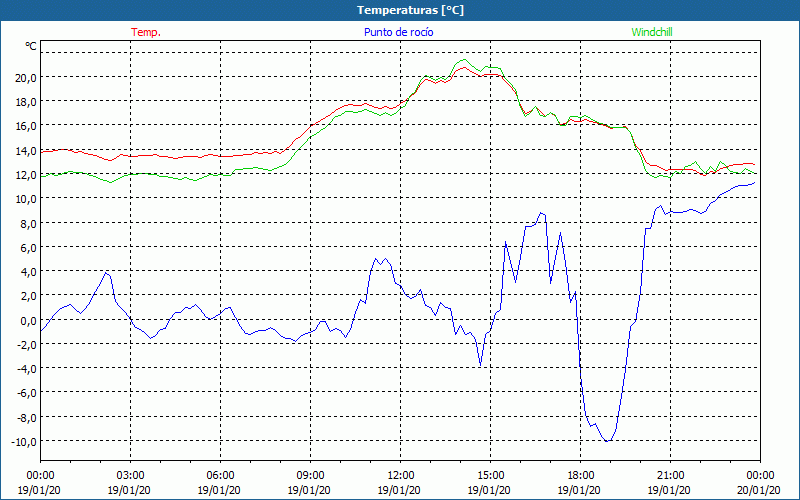Click the "00:00" time label dated 19/01/20

[40, 476]
